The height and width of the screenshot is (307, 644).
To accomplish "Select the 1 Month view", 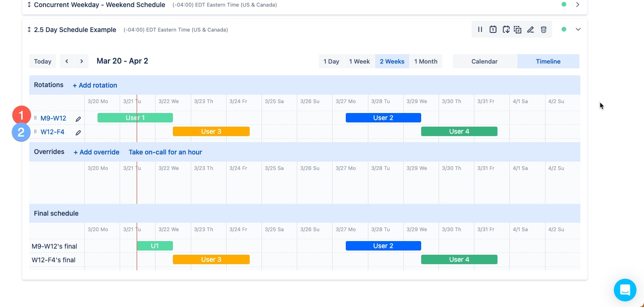I will 425,61.
